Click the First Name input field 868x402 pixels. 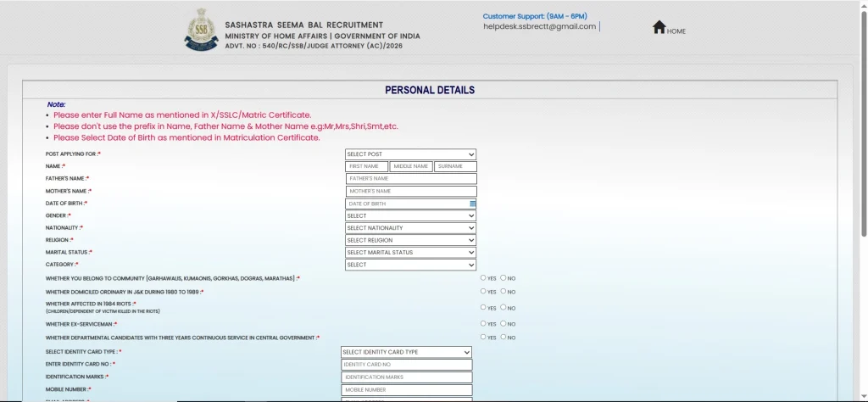367,166
